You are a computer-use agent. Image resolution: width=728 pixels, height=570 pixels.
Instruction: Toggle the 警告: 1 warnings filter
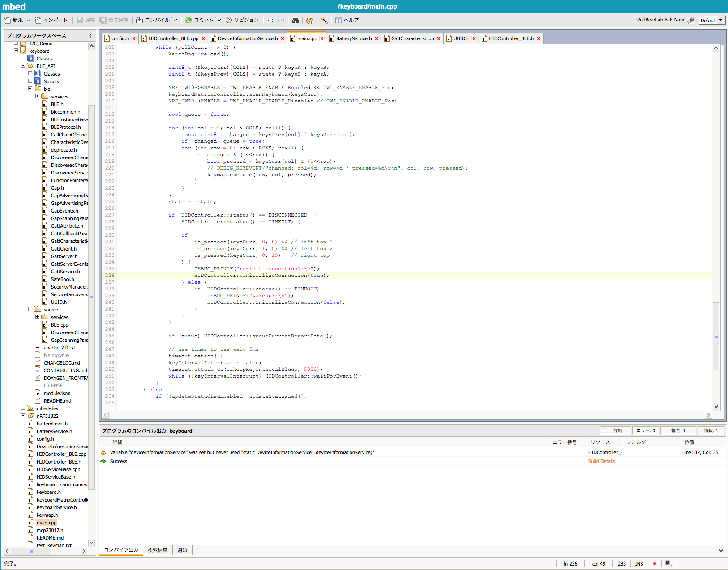pos(678,430)
